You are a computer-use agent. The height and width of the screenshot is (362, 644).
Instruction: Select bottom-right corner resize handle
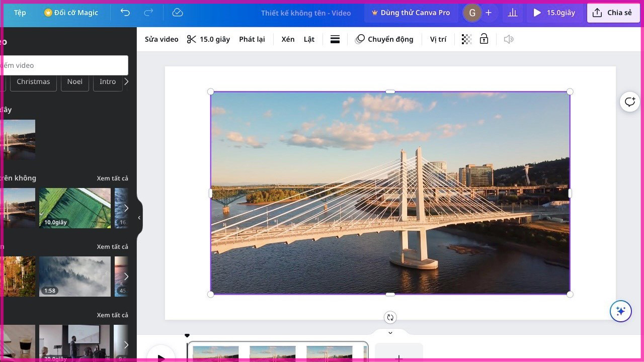tap(570, 294)
